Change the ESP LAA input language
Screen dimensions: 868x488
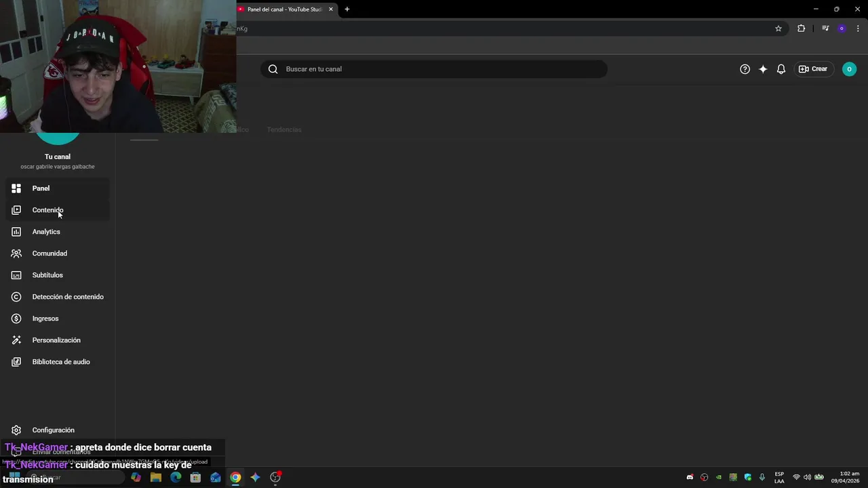779,477
